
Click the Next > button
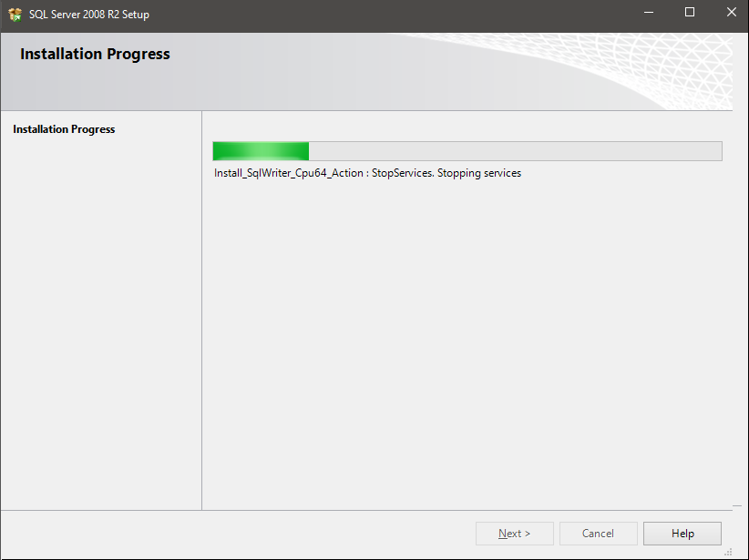point(515,534)
